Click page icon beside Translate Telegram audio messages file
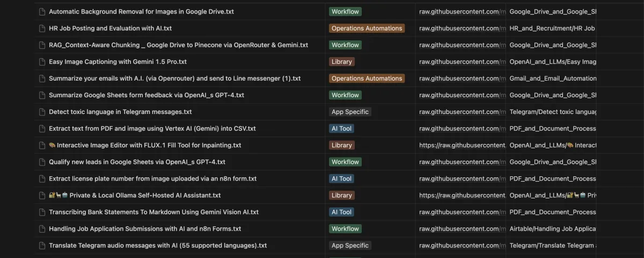Image resolution: width=644 pixels, height=258 pixels. (x=41, y=245)
